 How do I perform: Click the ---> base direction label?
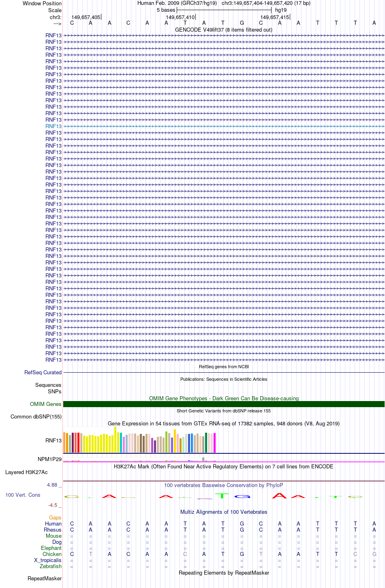(57, 24)
